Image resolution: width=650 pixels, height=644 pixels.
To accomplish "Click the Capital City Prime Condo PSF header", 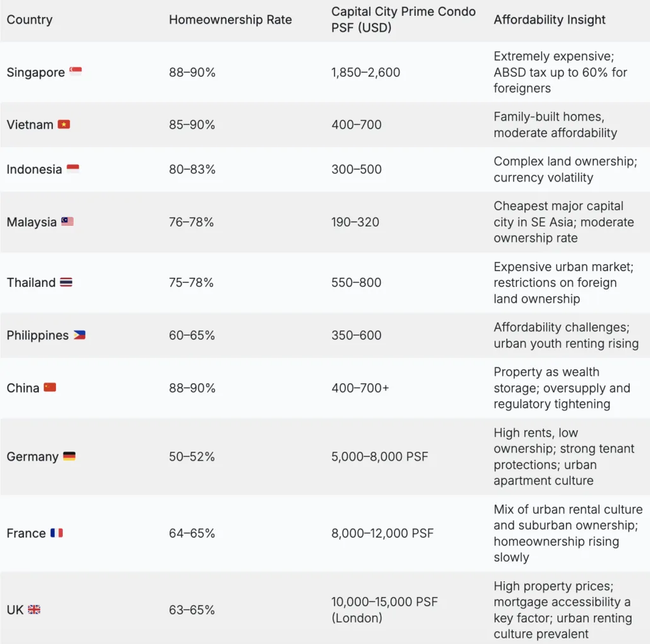I will [403, 20].
